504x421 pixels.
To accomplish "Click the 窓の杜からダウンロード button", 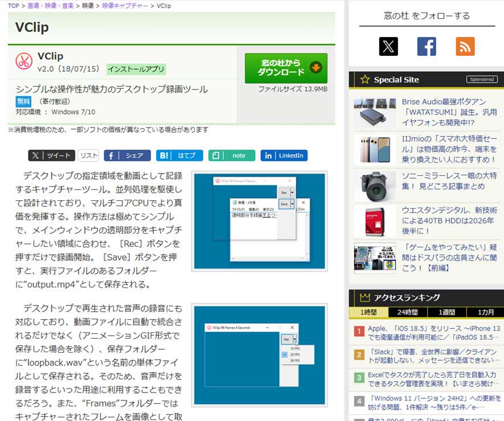I will point(286,68).
